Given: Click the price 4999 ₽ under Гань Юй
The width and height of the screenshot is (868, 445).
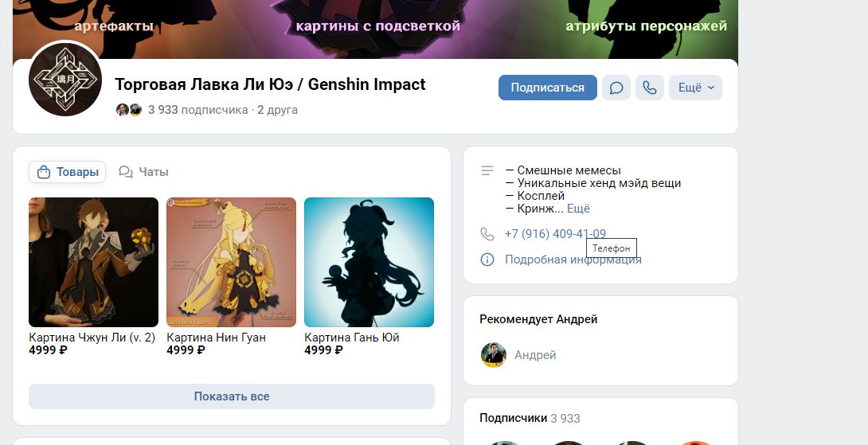Looking at the screenshot, I should [x=324, y=350].
